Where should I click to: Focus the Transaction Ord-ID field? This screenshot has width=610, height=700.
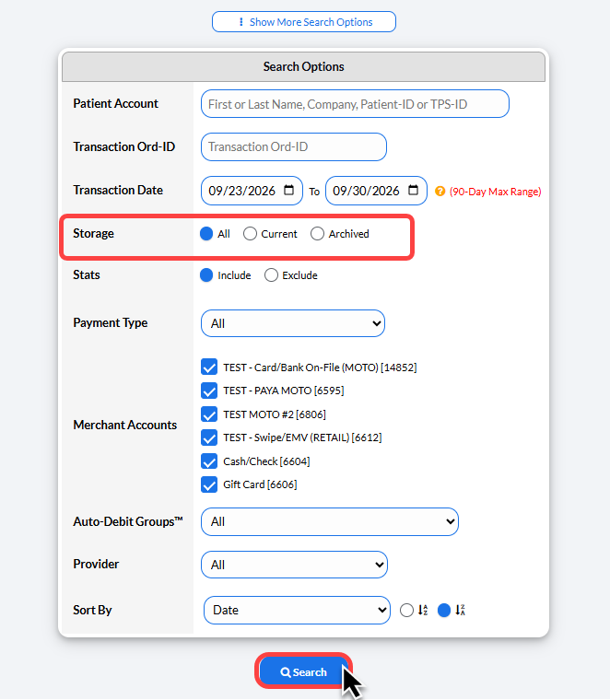(x=294, y=146)
